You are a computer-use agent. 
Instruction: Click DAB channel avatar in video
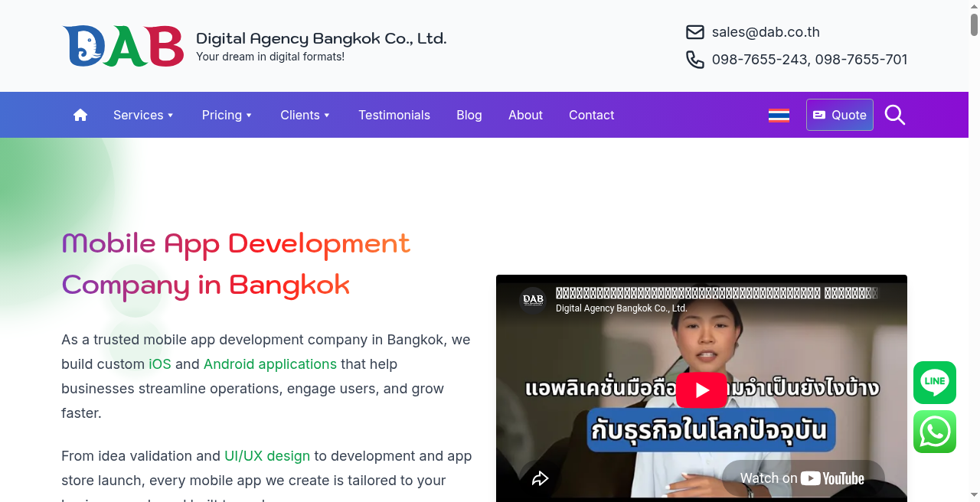(x=533, y=299)
